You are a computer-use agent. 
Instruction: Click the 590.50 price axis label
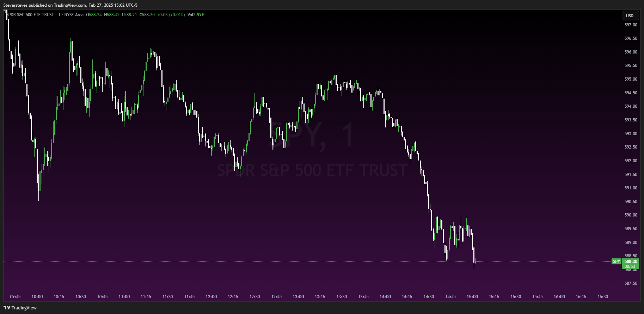pyautogui.click(x=631, y=202)
